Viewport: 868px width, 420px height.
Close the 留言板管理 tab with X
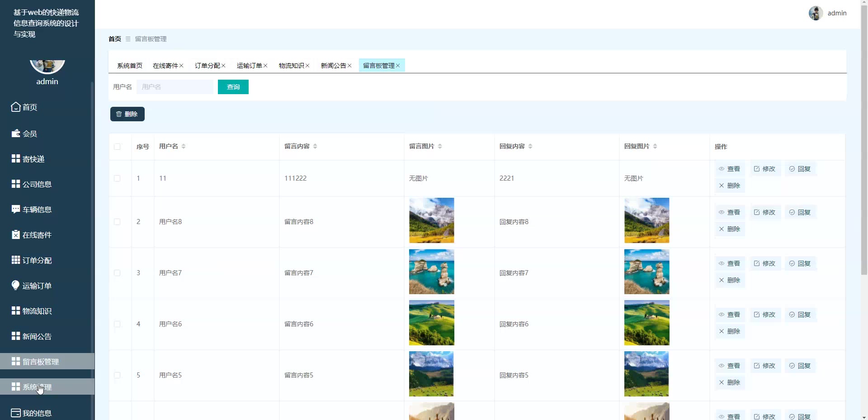[x=398, y=66]
